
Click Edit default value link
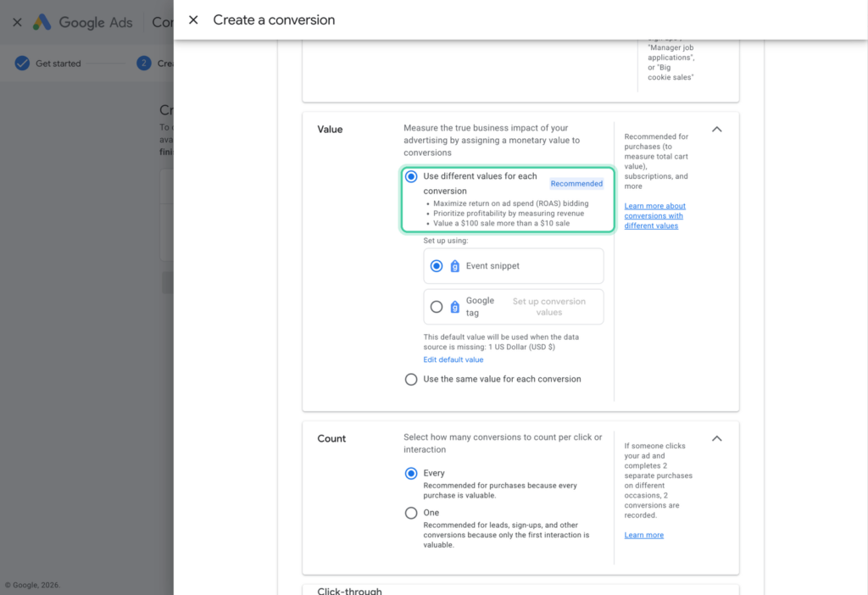[x=453, y=359]
